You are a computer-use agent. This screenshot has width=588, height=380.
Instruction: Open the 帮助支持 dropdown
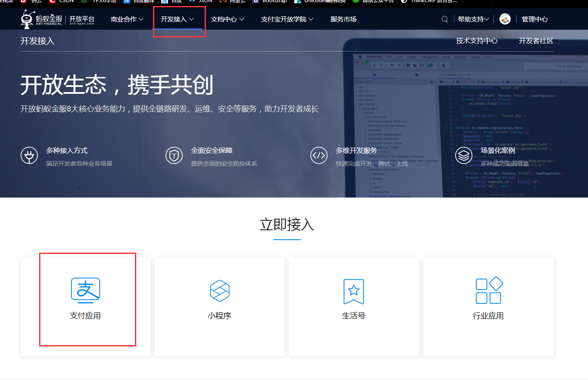coord(474,19)
